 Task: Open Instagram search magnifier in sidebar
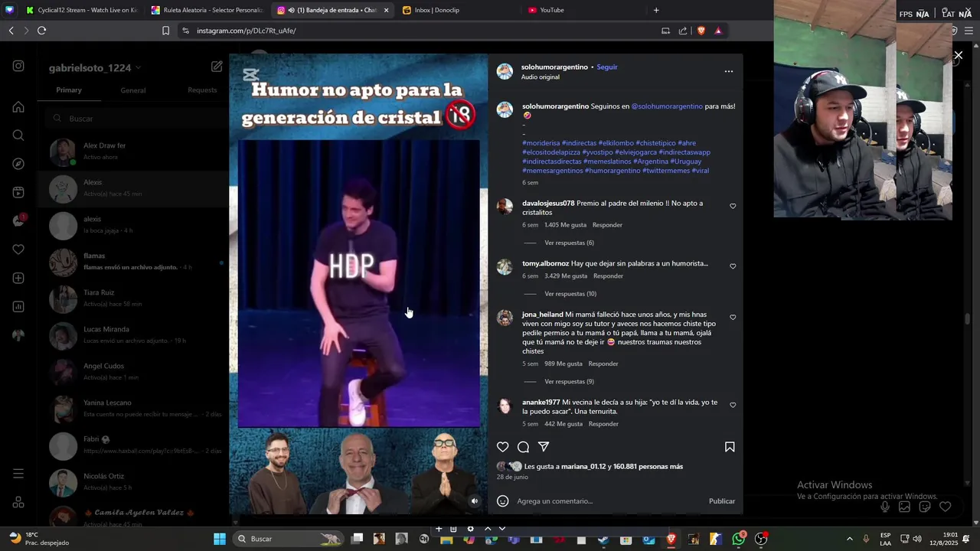18,135
